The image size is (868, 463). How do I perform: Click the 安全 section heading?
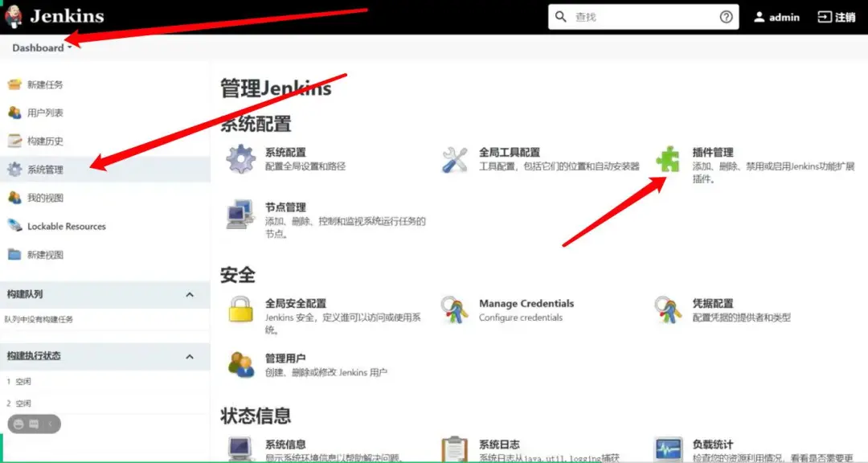pos(238,275)
